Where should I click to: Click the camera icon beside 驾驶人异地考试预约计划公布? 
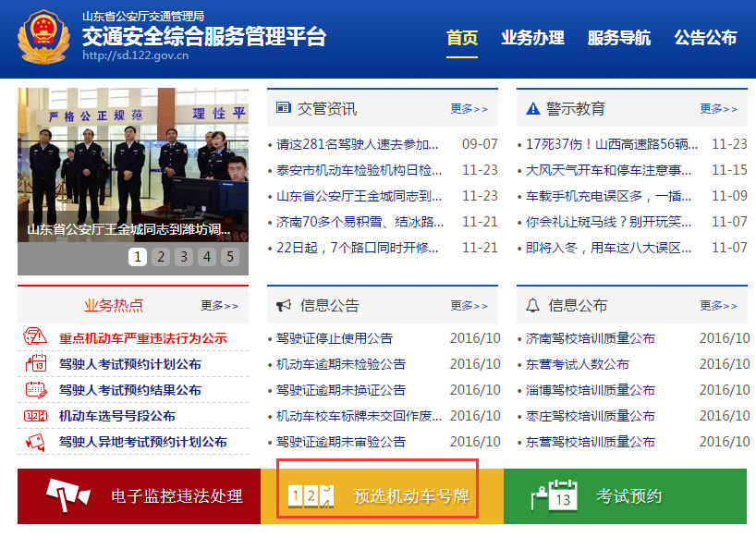[36, 442]
